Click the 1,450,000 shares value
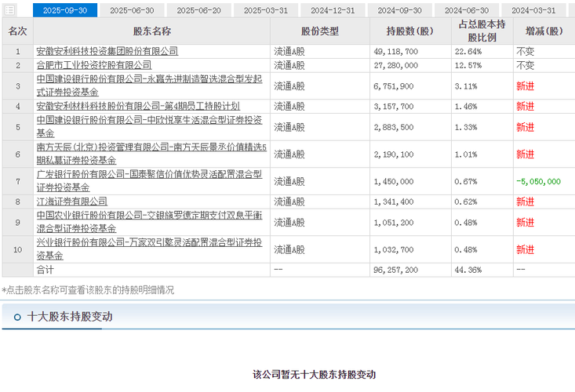This screenshot has width=575, height=392. tap(394, 181)
